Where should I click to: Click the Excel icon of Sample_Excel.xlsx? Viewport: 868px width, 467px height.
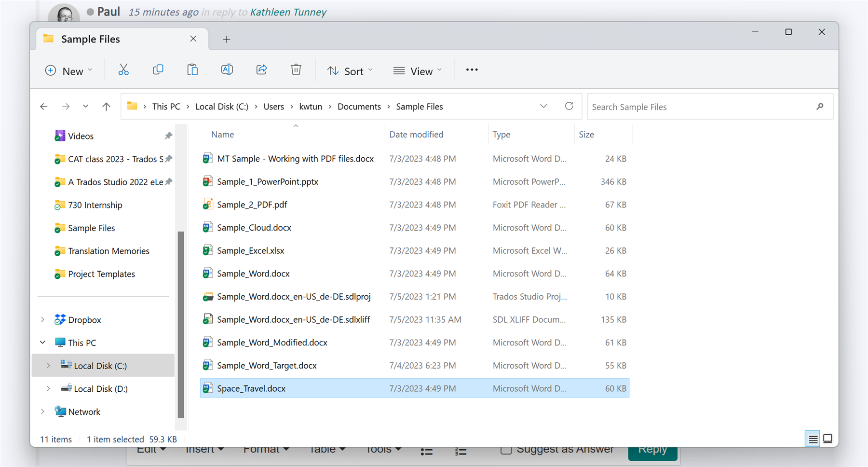coord(207,250)
